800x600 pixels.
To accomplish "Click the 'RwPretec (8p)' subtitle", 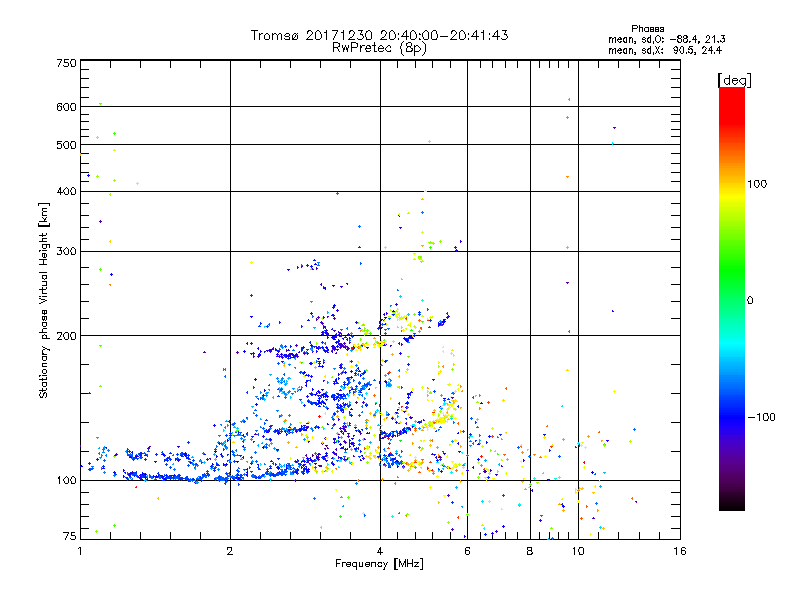I will coord(379,48).
